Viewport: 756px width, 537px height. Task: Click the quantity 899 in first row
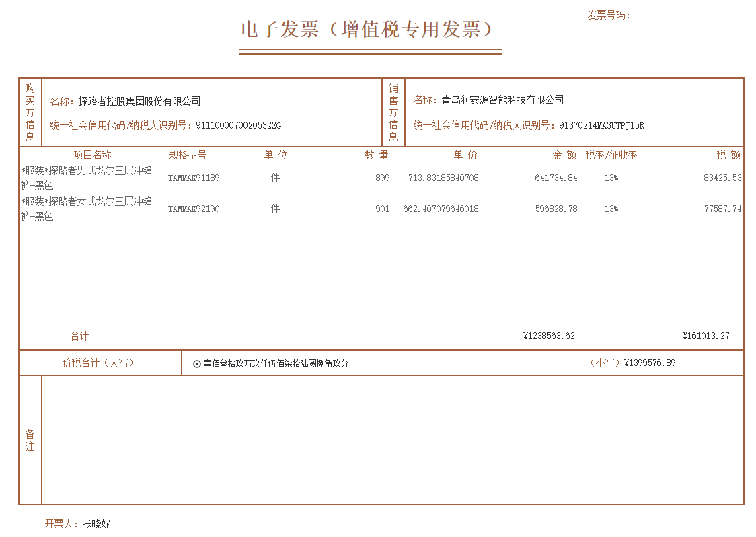pos(383,178)
